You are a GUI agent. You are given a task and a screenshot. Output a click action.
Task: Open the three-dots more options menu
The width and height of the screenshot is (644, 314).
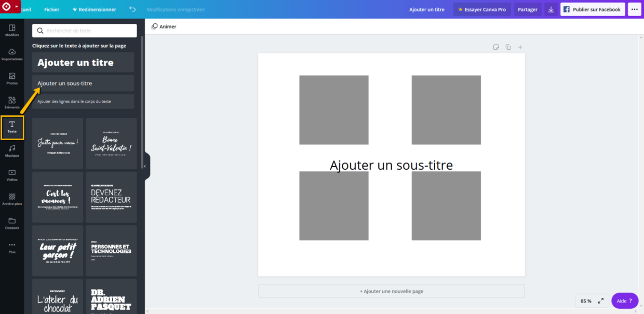(x=634, y=9)
